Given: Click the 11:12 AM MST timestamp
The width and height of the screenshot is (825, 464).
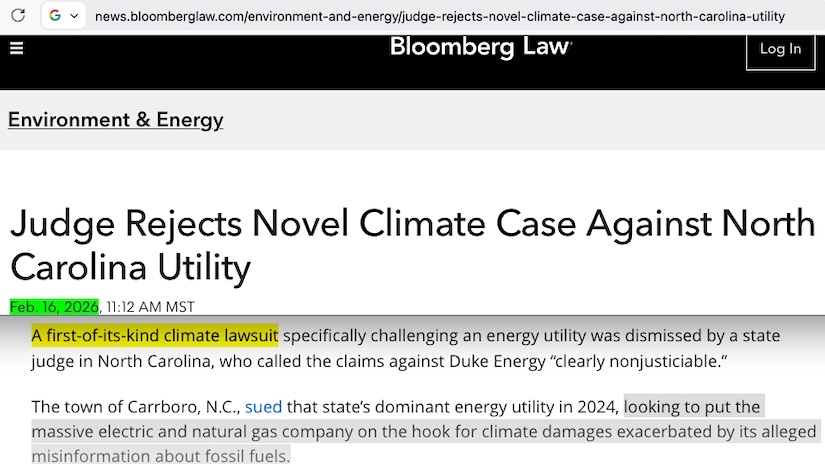Looking at the screenshot, I should coord(150,307).
